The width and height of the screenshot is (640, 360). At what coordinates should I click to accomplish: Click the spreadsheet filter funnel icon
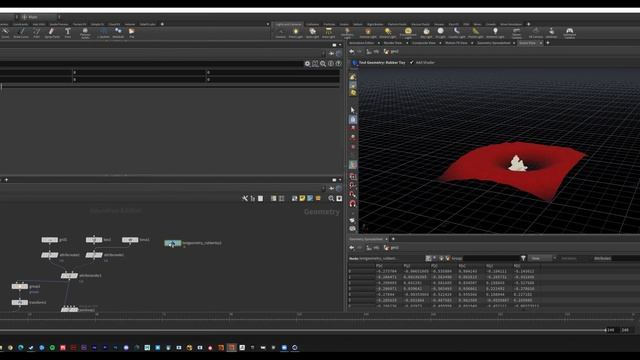[x=523, y=258]
